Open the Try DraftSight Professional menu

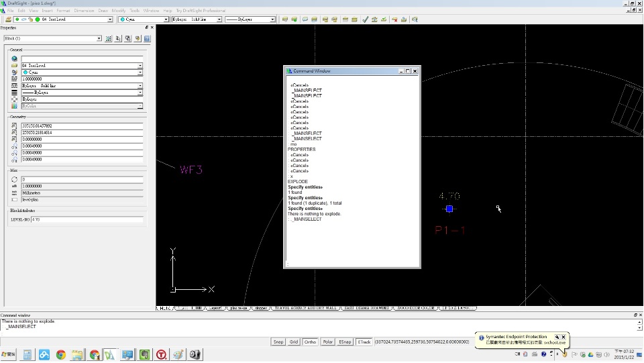(201, 11)
